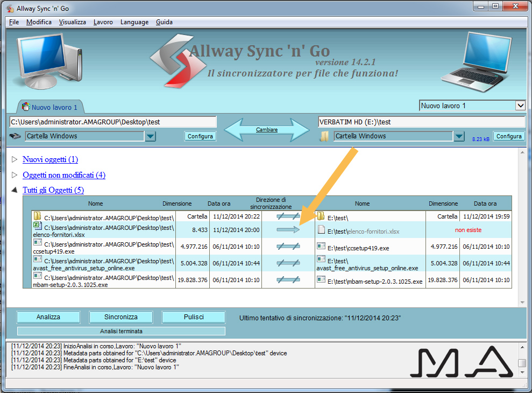Click the log panel scrollbar down arrow
Image resolution: width=532 pixels, height=393 pixels.
pos(522,373)
